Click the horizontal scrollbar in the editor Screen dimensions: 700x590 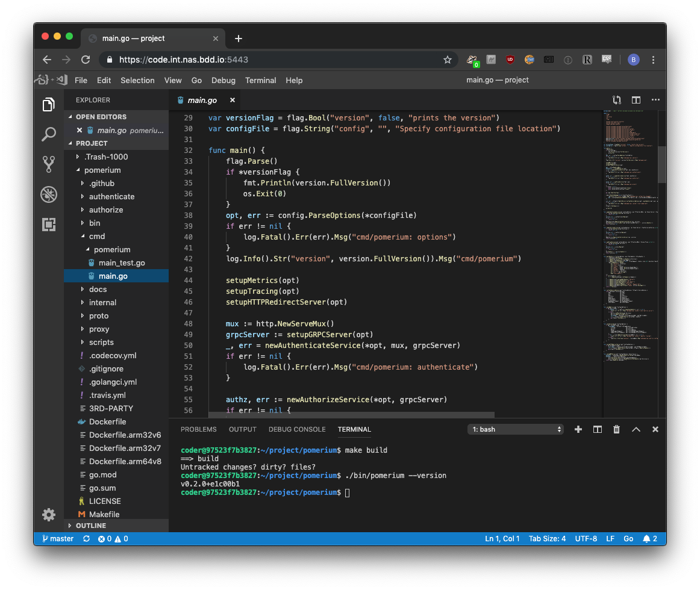click(351, 415)
